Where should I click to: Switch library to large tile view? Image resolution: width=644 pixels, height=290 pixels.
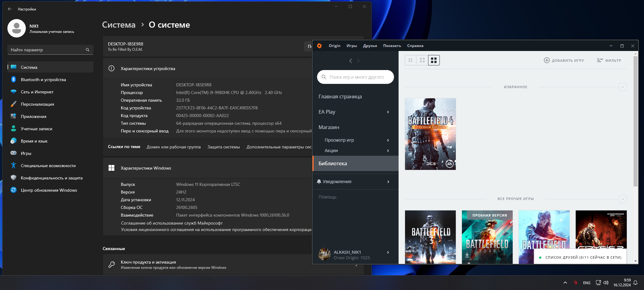tap(434, 60)
